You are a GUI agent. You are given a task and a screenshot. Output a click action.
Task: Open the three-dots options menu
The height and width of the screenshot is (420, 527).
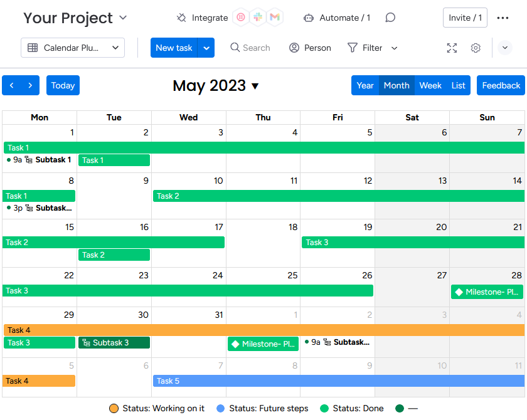pyautogui.click(x=503, y=18)
